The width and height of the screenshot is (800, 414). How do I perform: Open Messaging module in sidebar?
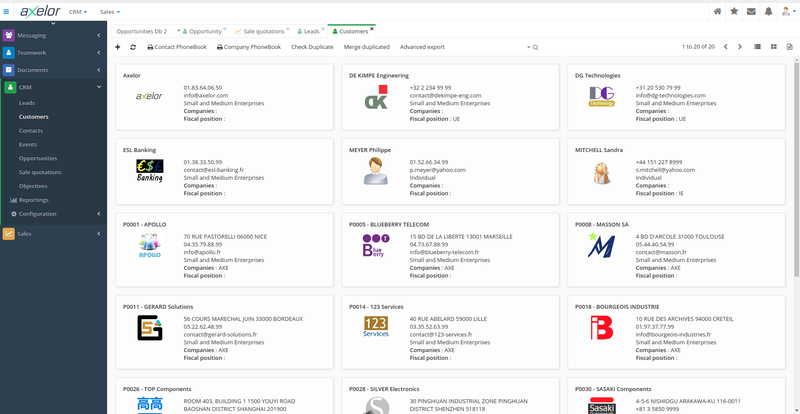coord(31,35)
